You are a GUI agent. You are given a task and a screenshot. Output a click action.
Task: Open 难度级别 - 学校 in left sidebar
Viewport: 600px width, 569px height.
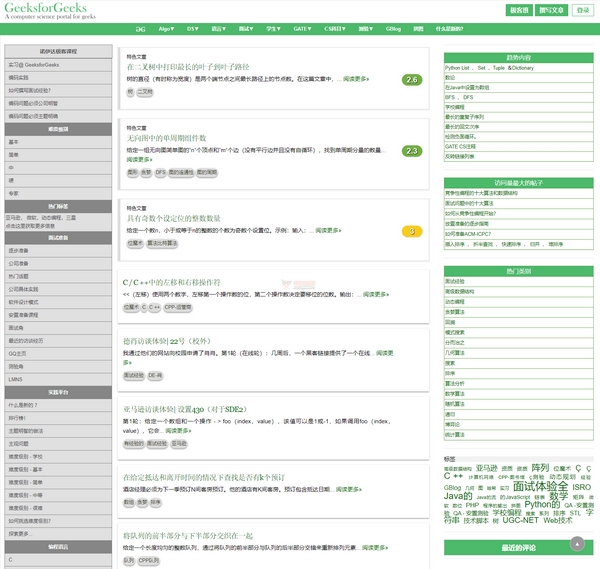click(x=58, y=457)
